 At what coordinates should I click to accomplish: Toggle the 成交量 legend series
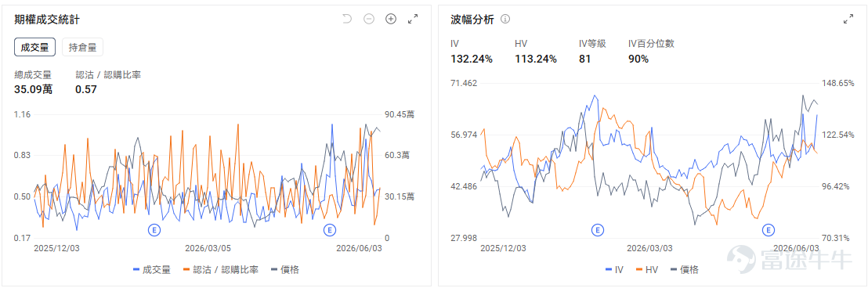tap(152, 270)
